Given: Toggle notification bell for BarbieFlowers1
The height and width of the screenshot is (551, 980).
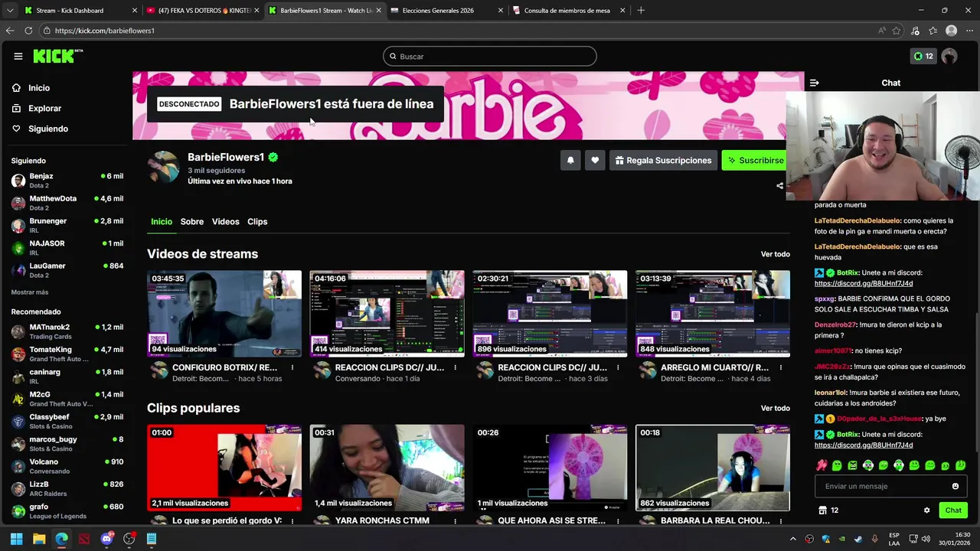Looking at the screenshot, I should tap(570, 160).
